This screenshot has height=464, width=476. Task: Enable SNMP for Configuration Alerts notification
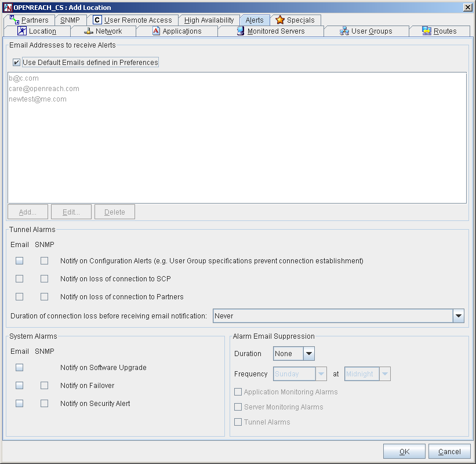(x=44, y=261)
